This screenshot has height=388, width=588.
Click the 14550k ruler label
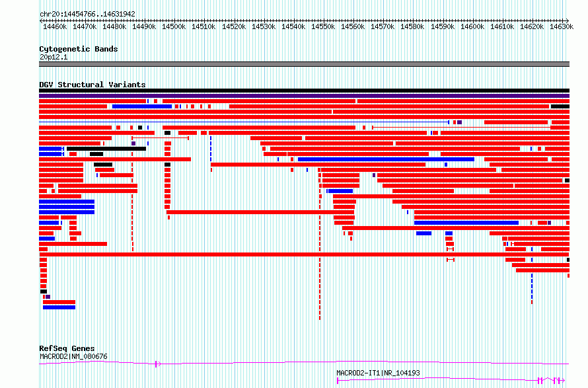pos(323,26)
